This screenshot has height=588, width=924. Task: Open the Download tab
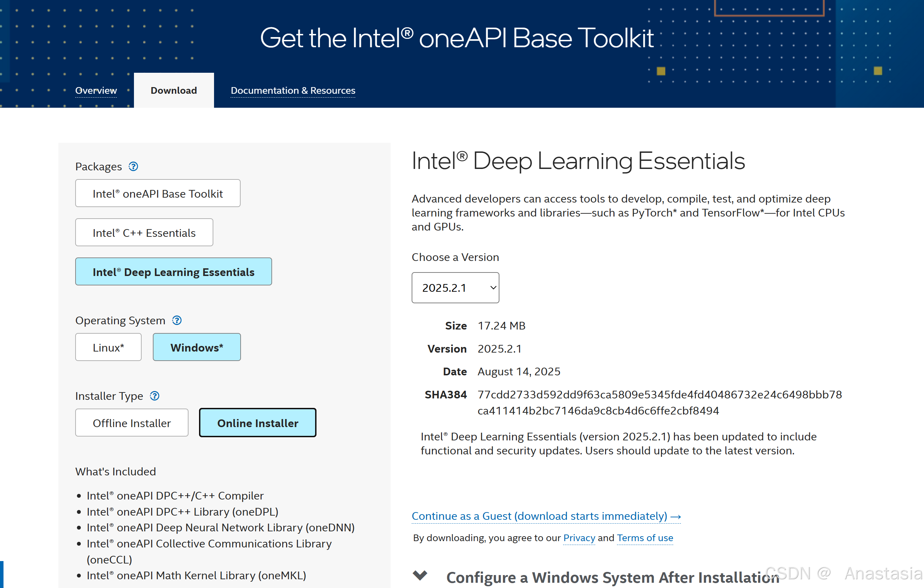coord(174,91)
